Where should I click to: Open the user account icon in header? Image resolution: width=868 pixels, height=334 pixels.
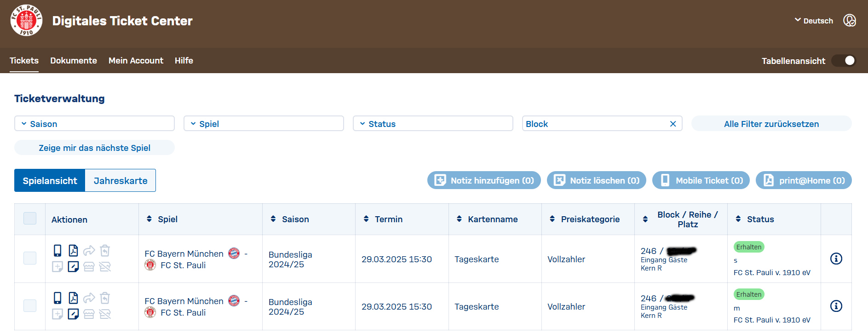pos(850,21)
